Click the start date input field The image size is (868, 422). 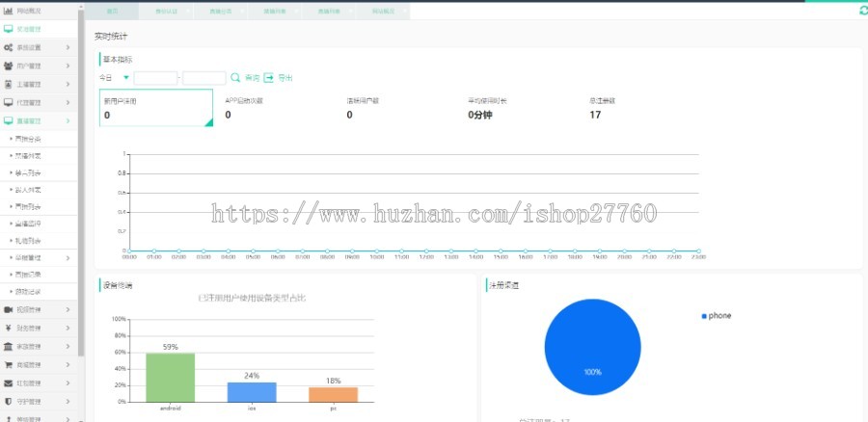click(155, 78)
